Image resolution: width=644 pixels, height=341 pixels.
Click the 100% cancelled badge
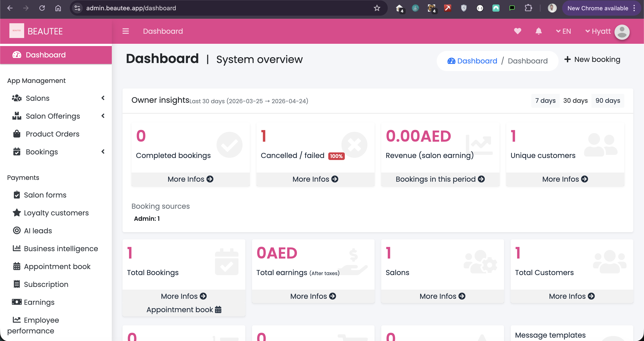tap(336, 156)
